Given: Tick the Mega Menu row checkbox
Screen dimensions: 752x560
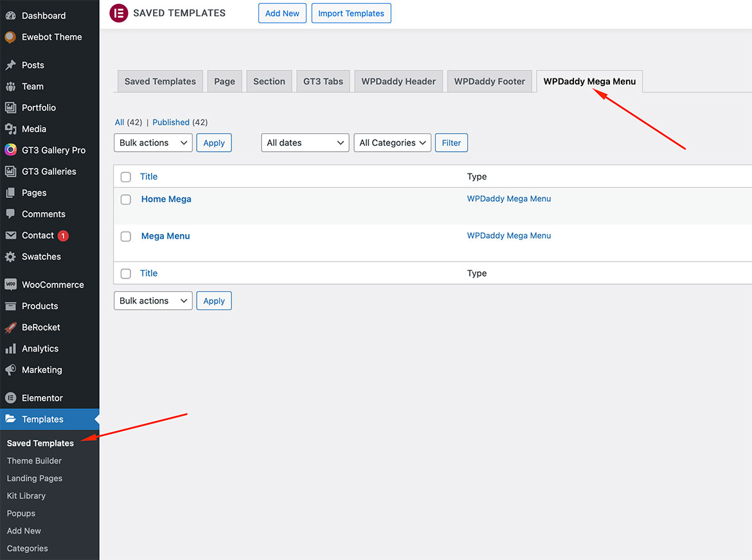Looking at the screenshot, I should point(125,237).
